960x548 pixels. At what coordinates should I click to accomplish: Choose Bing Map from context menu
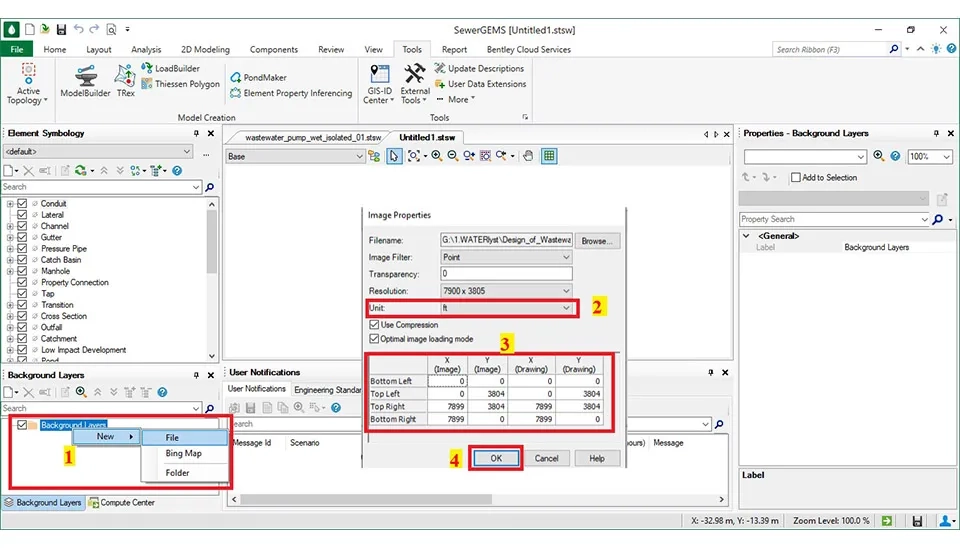pyautogui.click(x=183, y=454)
